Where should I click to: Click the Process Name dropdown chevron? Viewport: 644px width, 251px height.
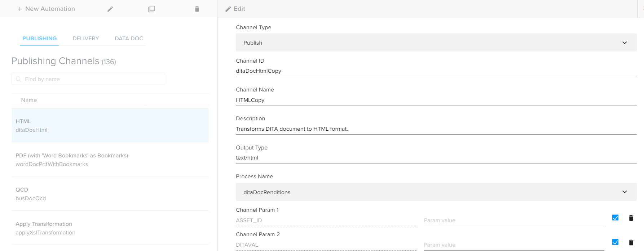pos(625,192)
